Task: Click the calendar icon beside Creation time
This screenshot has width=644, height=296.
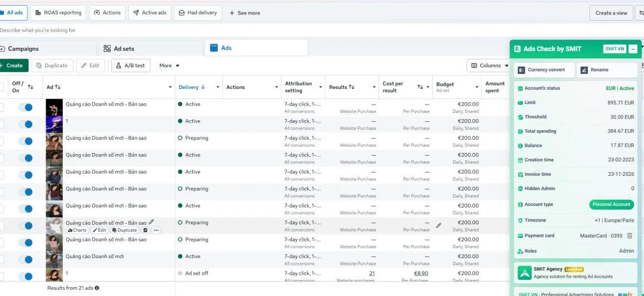Action: tap(520, 160)
